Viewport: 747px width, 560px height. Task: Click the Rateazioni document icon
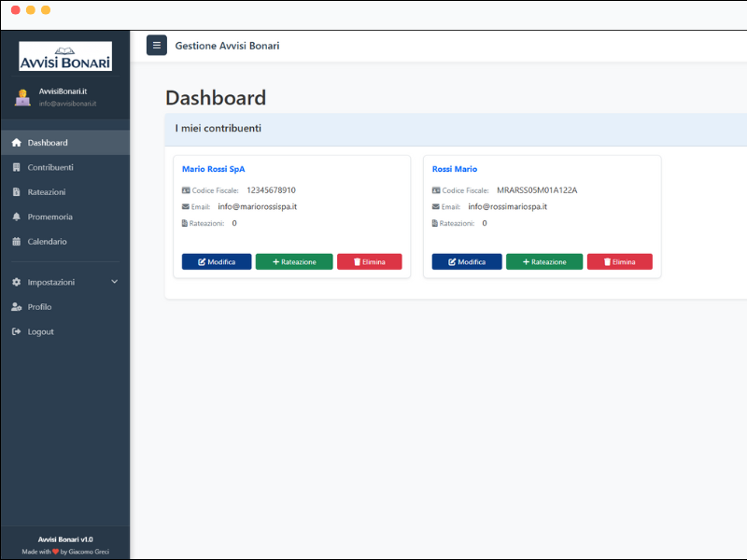click(x=16, y=192)
